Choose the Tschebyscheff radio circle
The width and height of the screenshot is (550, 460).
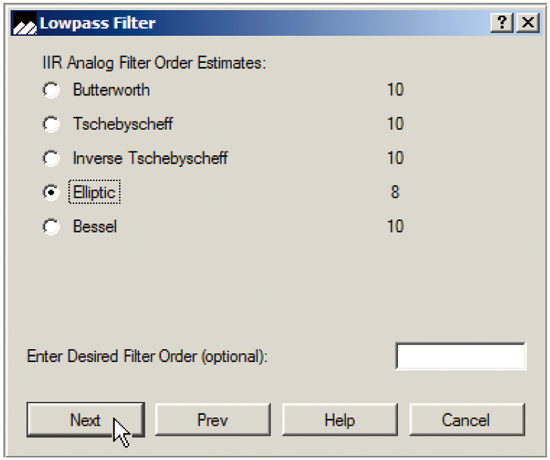[x=51, y=124]
